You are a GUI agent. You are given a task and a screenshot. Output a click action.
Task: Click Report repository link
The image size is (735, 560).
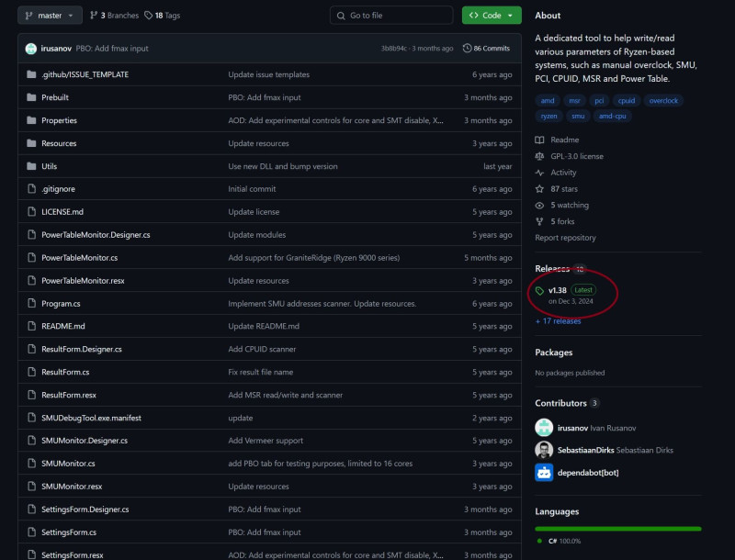565,238
